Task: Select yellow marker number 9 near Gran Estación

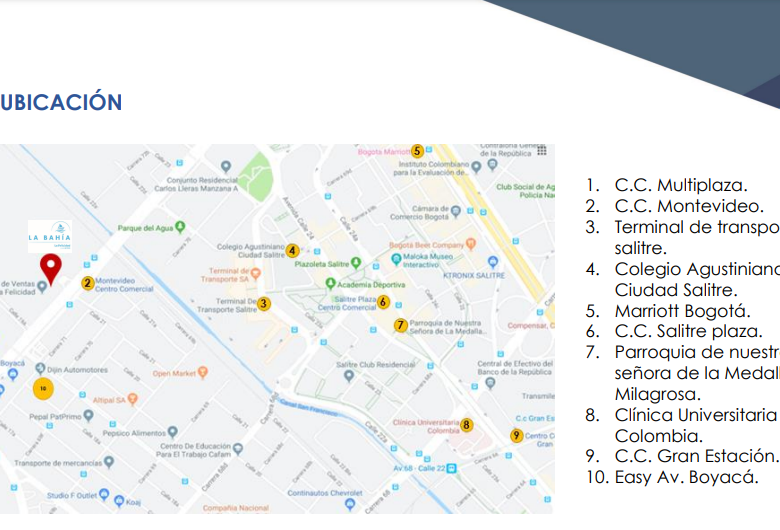Action: 516,435
